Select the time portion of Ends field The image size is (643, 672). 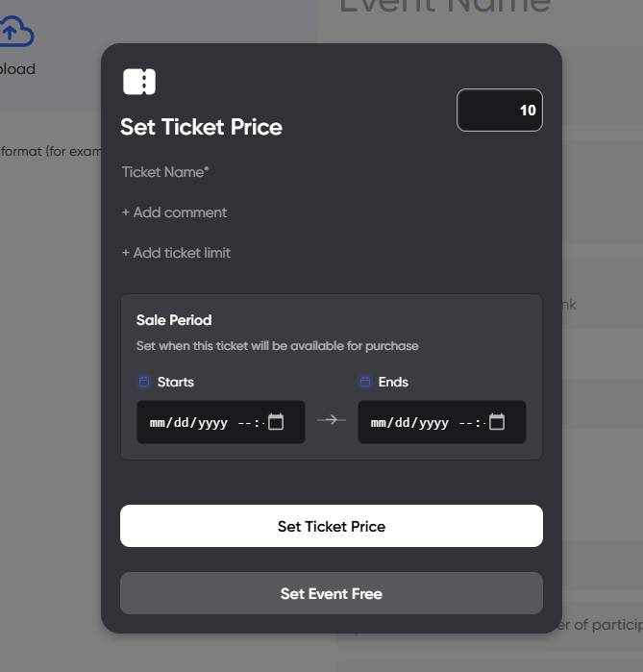(468, 423)
